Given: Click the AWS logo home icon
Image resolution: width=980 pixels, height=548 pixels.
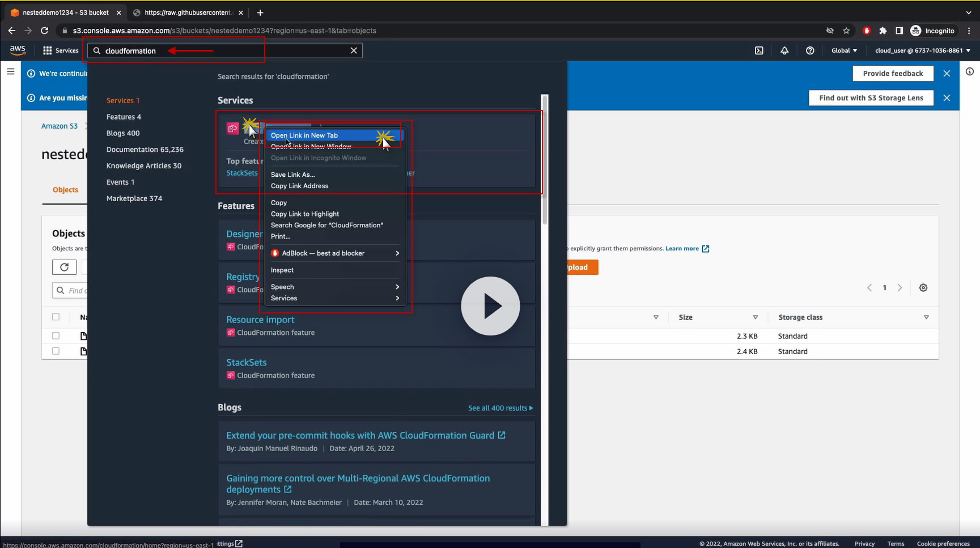Looking at the screenshot, I should pyautogui.click(x=18, y=50).
